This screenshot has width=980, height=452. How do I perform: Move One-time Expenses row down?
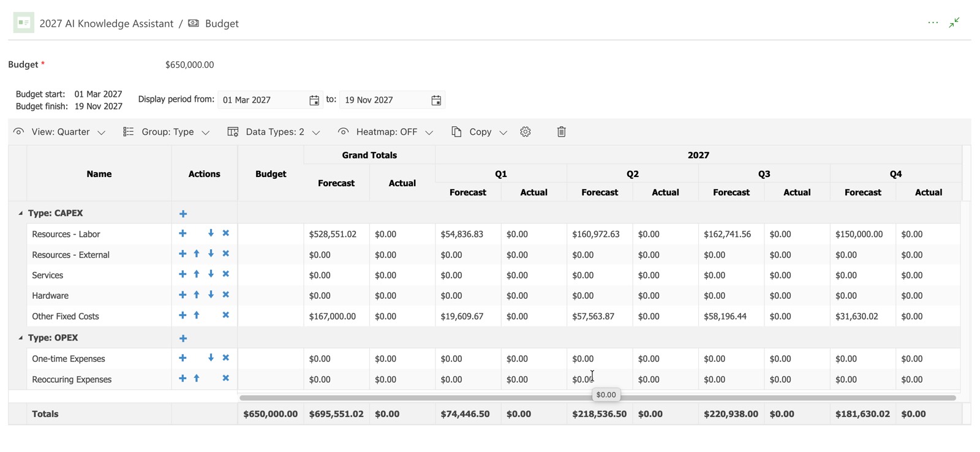[211, 358]
